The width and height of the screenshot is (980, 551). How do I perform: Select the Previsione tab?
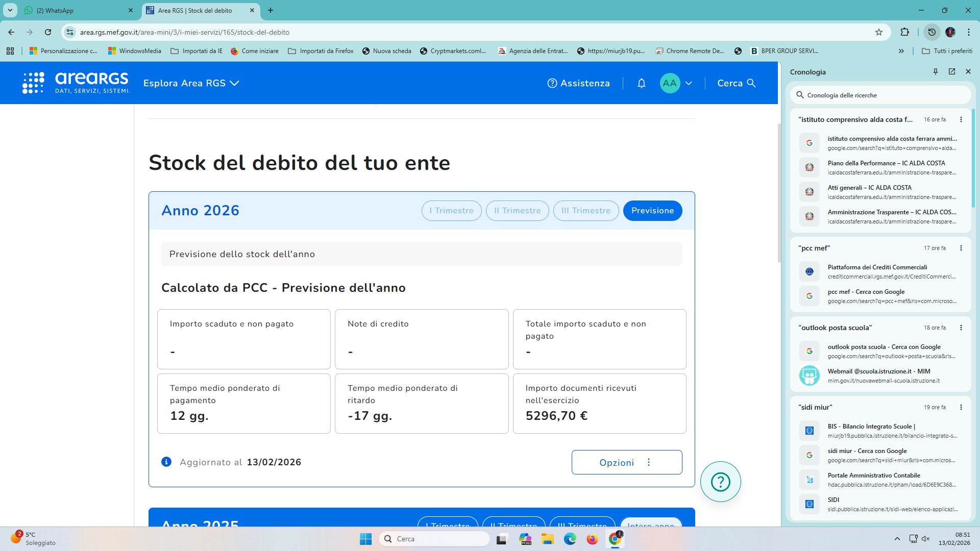pyautogui.click(x=652, y=211)
